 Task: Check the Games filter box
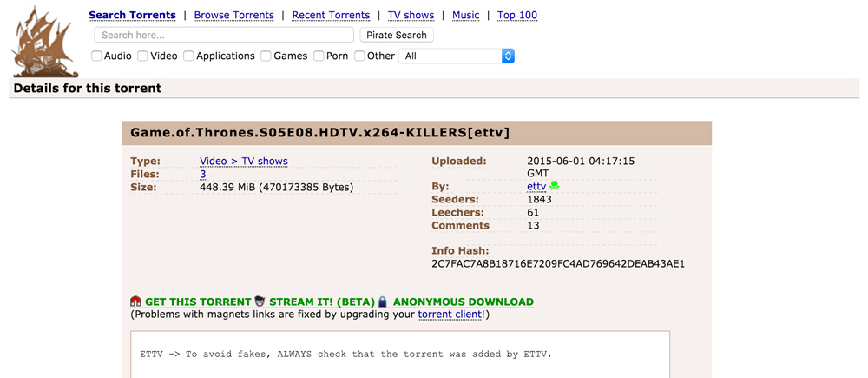coord(266,56)
